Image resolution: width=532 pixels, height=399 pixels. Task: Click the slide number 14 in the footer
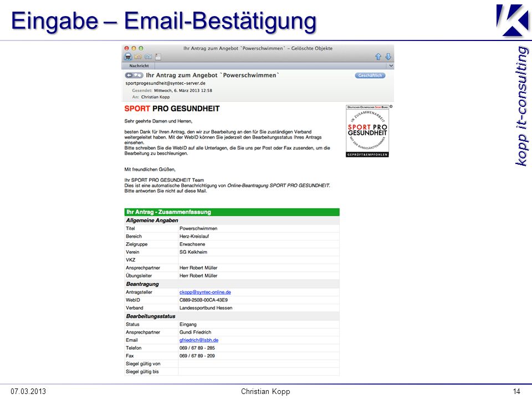(x=516, y=392)
